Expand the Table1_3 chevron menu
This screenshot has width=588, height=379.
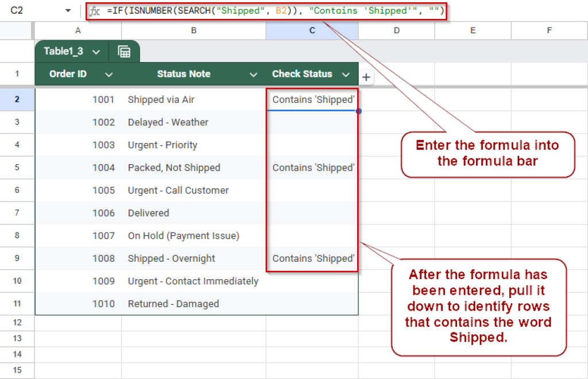[95, 51]
